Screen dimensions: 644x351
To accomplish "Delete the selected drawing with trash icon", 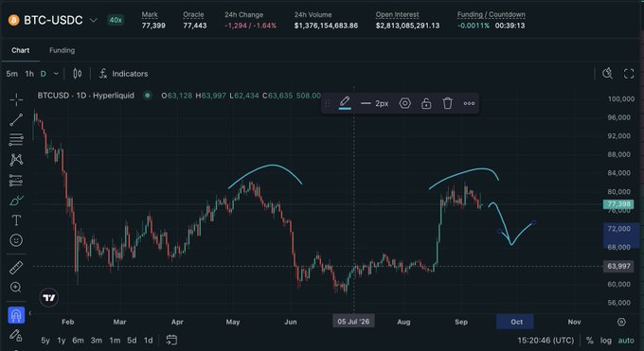I will pos(448,103).
